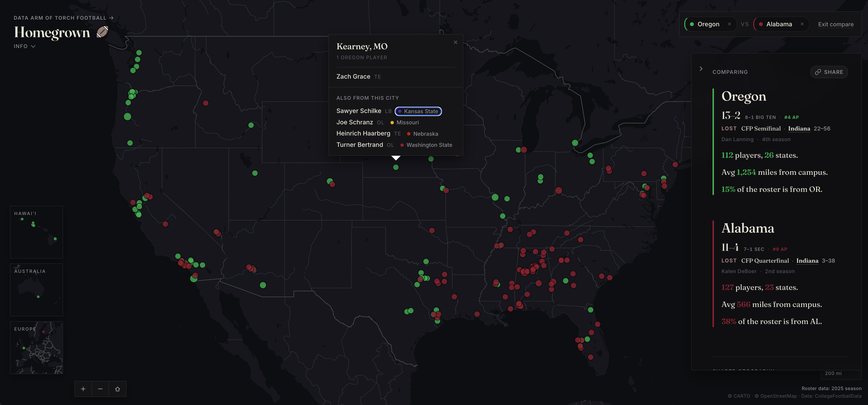The width and height of the screenshot is (868, 405).
Task: Click Exit compare
Action: (836, 24)
